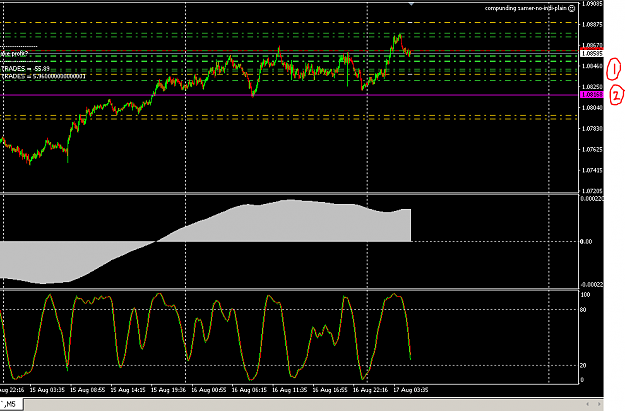Click the '15 Aug 03:35' time label
Viewport: 625px width, 411px height.
pos(47,390)
